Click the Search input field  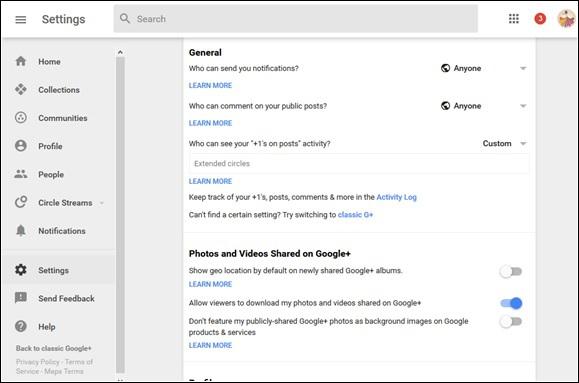[295, 19]
